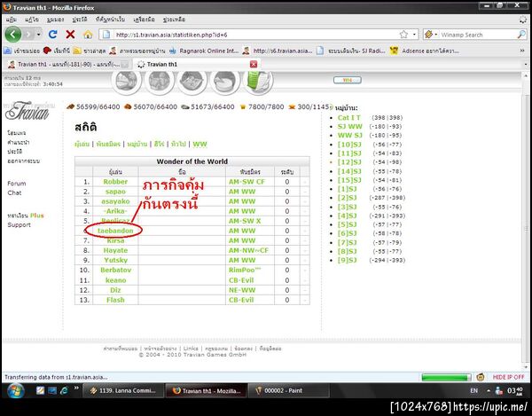Open the list all tabs dropdown
Image resolution: width=532 pixels, height=416 pixels.
pyautogui.click(x=526, y=64)
